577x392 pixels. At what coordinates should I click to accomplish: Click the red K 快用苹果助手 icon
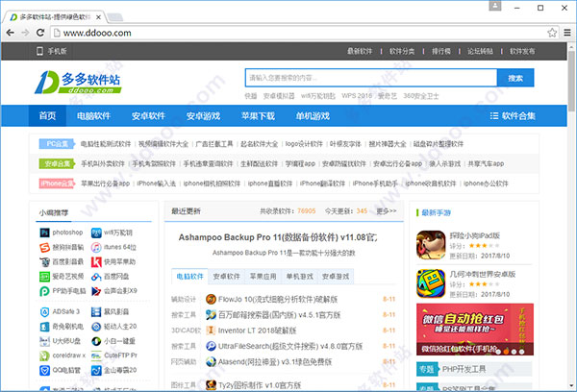coord(96,262)
